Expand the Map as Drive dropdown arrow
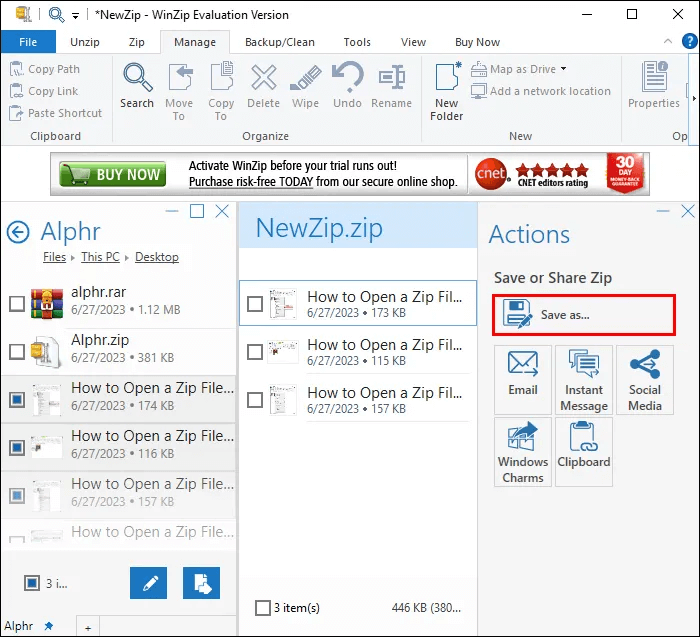 tap(563, 69)
